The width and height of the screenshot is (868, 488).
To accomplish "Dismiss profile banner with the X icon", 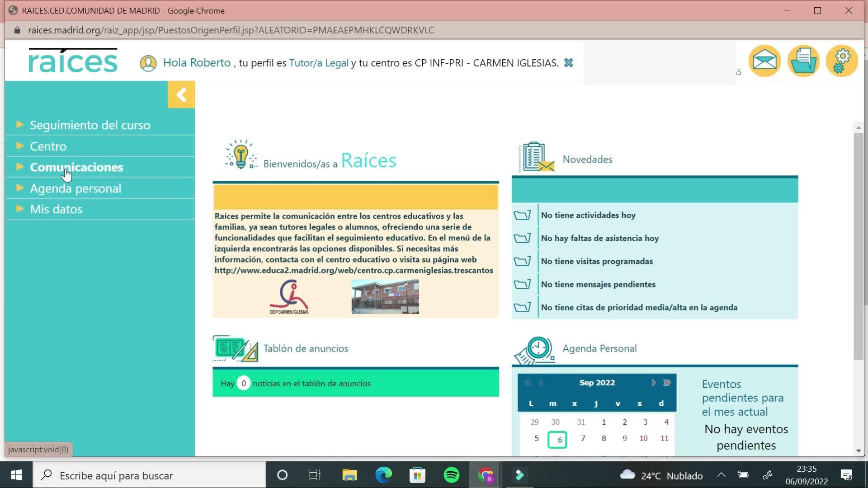I will click(569, 63).
